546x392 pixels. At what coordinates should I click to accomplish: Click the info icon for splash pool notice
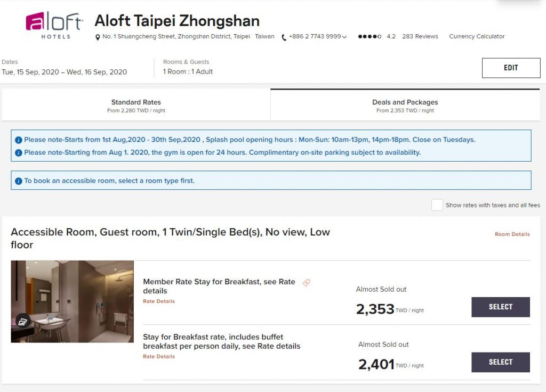[x=19, y=140]
